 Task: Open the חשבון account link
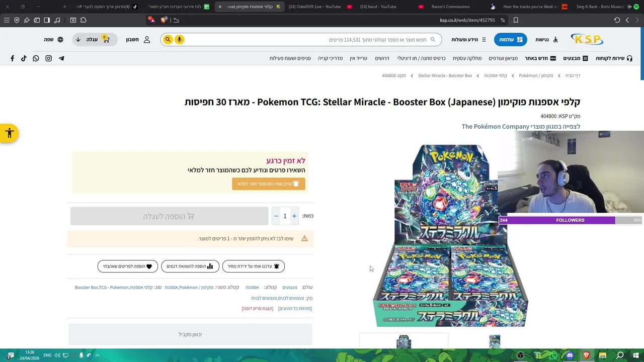tap(138, 39)
